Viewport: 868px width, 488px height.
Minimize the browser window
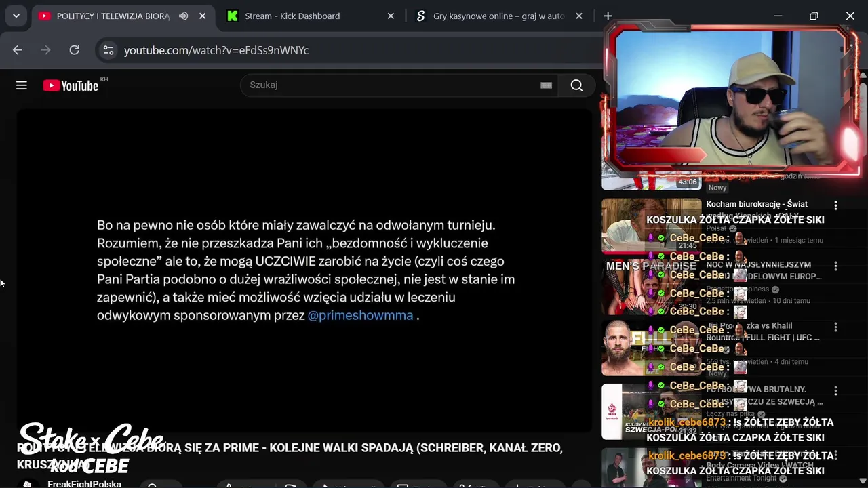pos(778,16)
